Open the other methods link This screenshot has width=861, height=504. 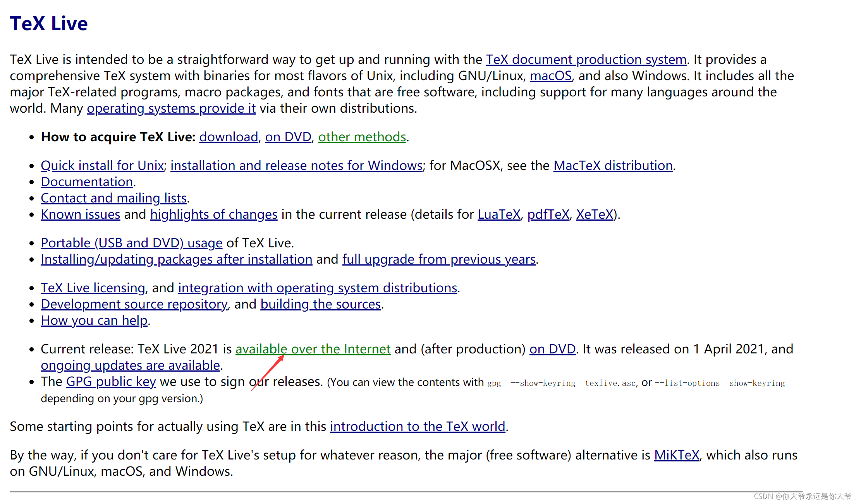pos(362,137)
